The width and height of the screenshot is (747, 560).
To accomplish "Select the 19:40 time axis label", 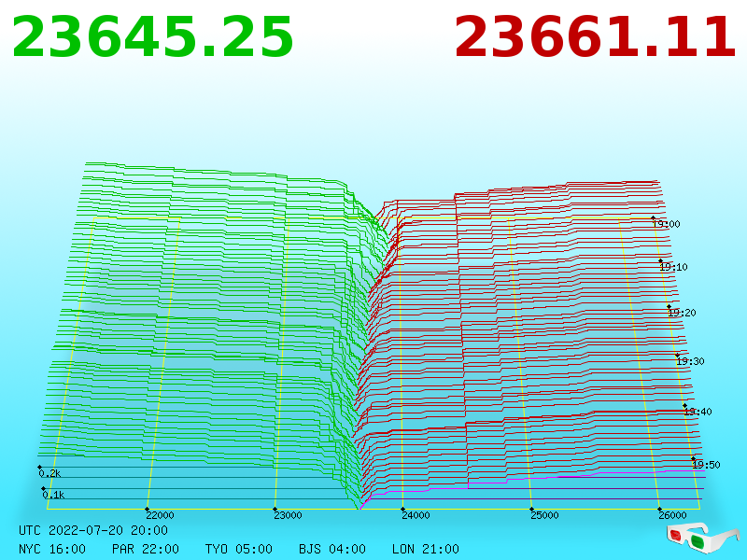I will point(698,412).
